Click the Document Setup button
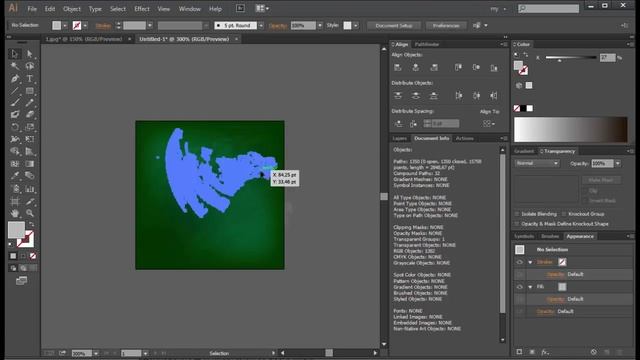 [x=394, y=25]
